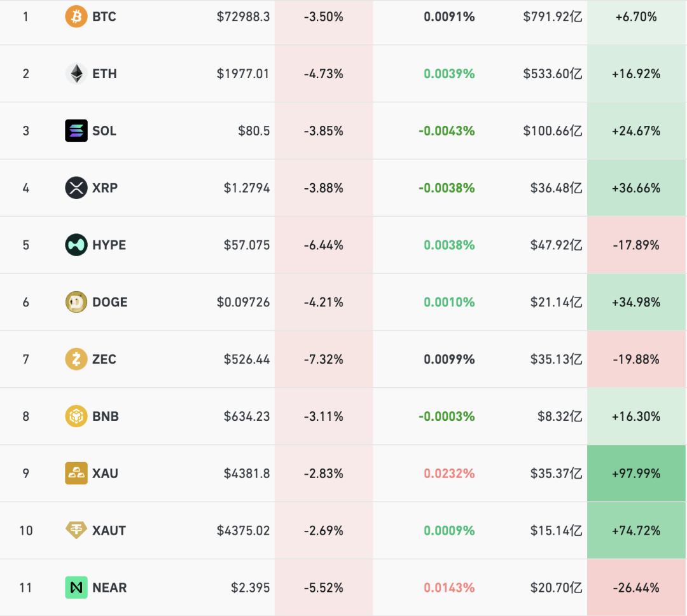Click the Bitcoin logo in the BTC row
Image resolution: width=687 pixels, height=616 pixels.
point(76,17)
